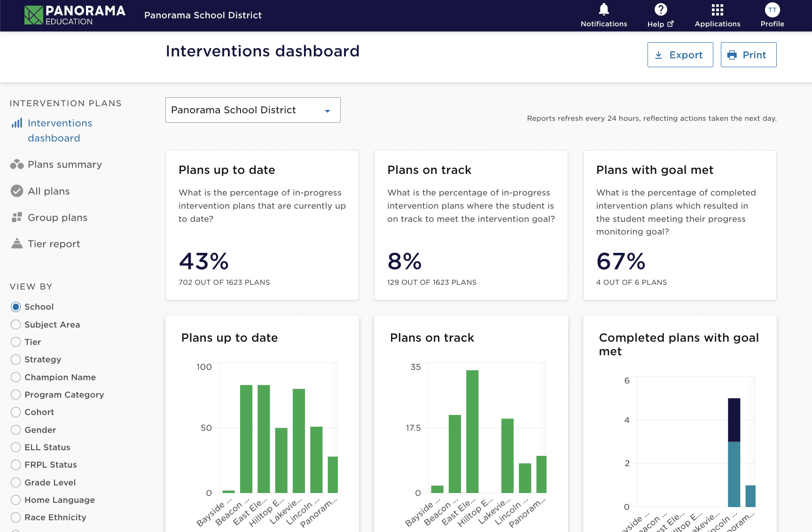The height and width of the screenshot is (532, 812).
Task: Select the Tier radio button
Action: coord(16,342)
